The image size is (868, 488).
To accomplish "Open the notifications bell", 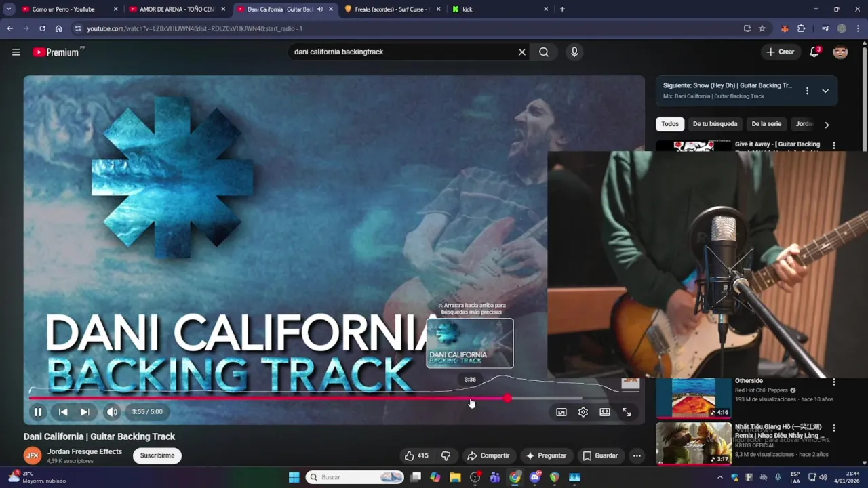I will [x=814, y=52].
